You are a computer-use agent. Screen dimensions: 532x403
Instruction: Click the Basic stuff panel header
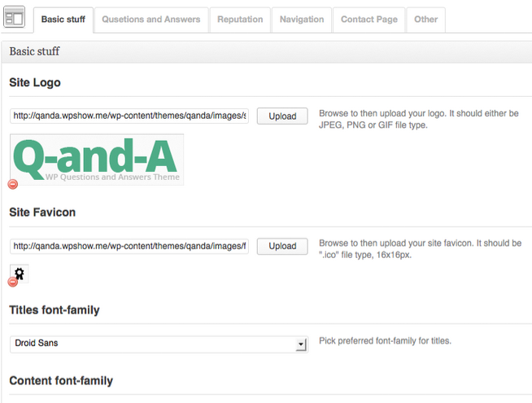[x=267, y=51]
